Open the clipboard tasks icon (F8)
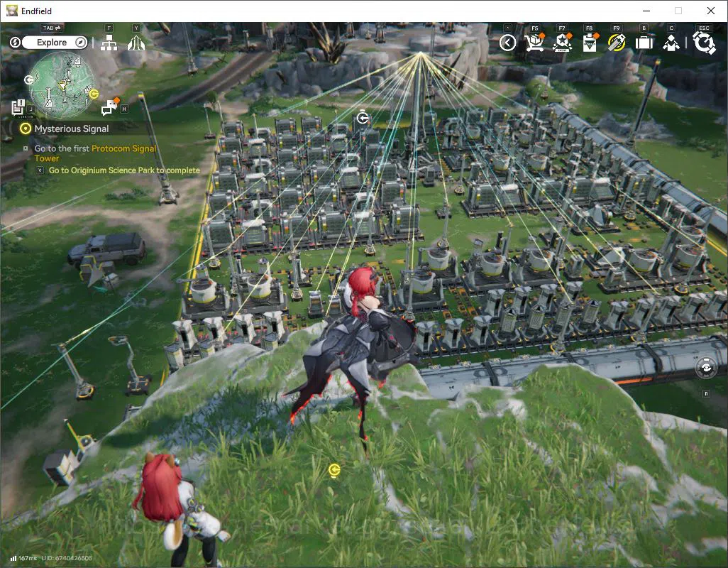Image resolution: width=728 pixels, height=568 pixels. [x=590, y=43]
